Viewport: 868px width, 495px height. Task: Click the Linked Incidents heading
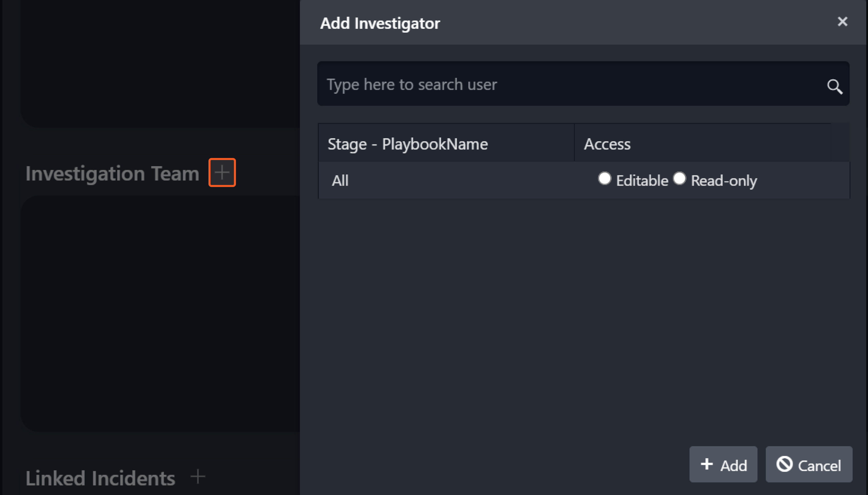pyautogui.click(x=100, y=478)
